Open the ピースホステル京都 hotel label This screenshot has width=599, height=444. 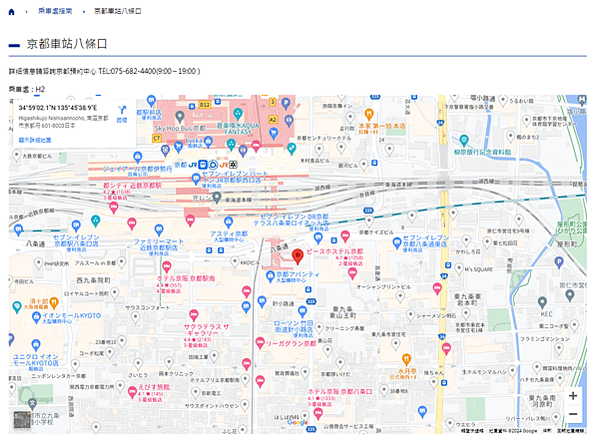pyautogui.click(x=334, y=251)
